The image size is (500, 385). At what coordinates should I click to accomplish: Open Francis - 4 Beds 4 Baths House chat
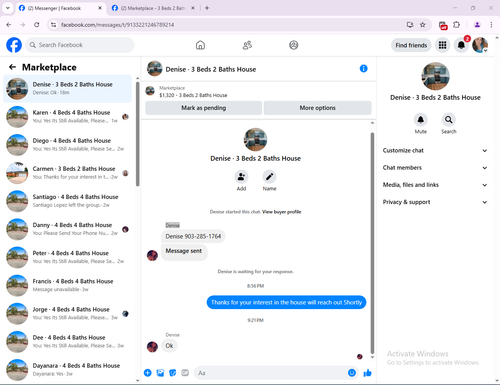pyautogui.click(x=67, y=285)
